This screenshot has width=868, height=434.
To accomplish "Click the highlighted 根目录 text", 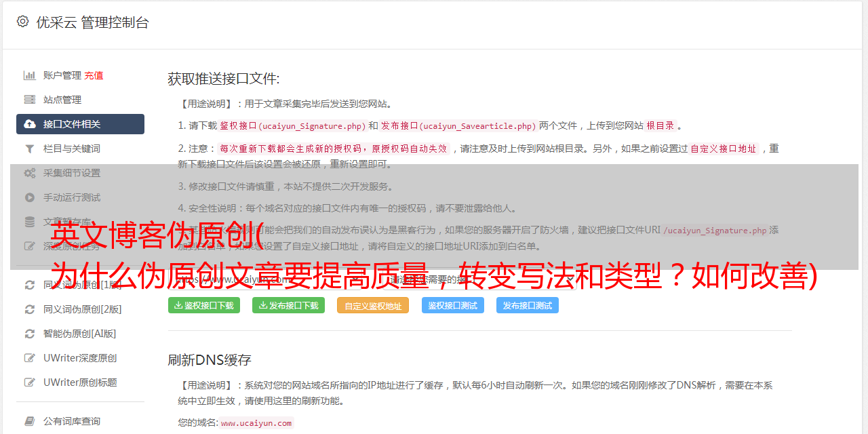I will pos(660,125).
